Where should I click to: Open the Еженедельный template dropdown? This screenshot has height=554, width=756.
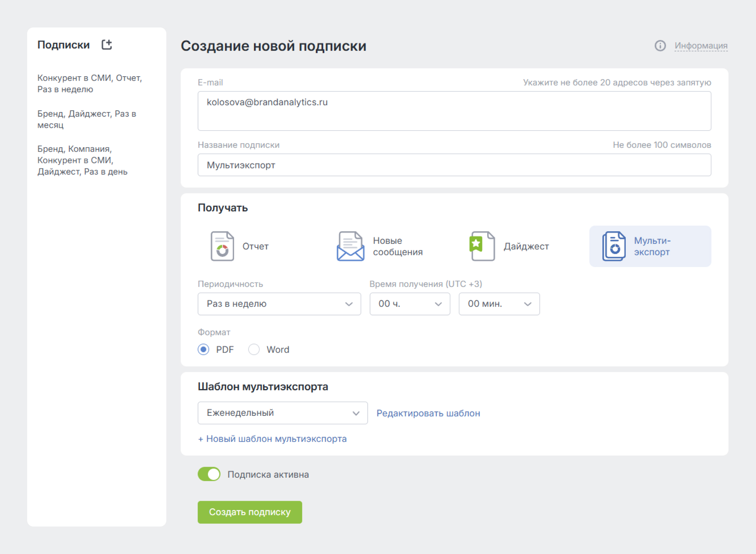point(282,413)
